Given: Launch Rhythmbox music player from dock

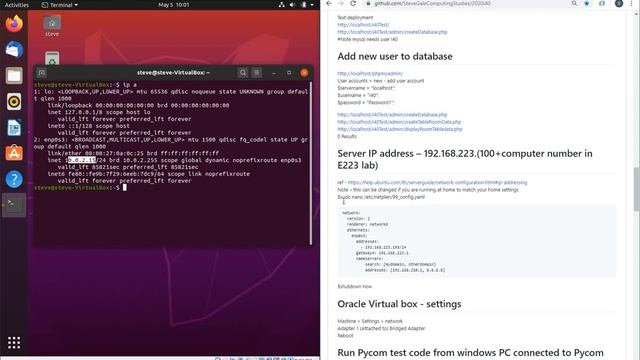Looking at the screenshot, I should (x=14, y=102).
